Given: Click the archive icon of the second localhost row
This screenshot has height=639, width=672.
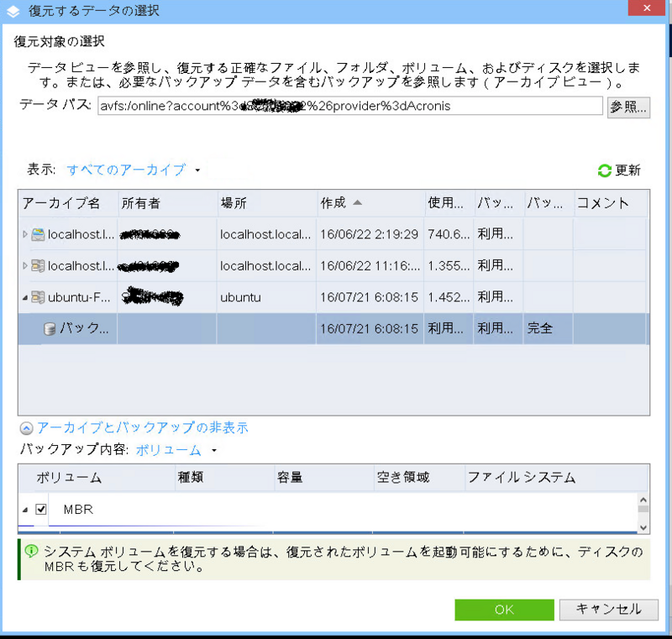Looking at the screenshot, I should [38, 266].
